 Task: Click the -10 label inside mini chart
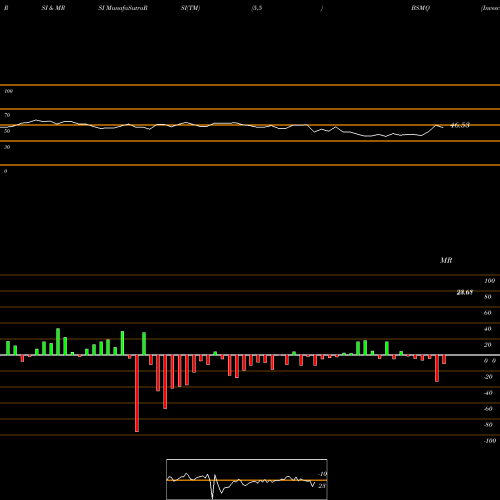(x=323, y=474)
